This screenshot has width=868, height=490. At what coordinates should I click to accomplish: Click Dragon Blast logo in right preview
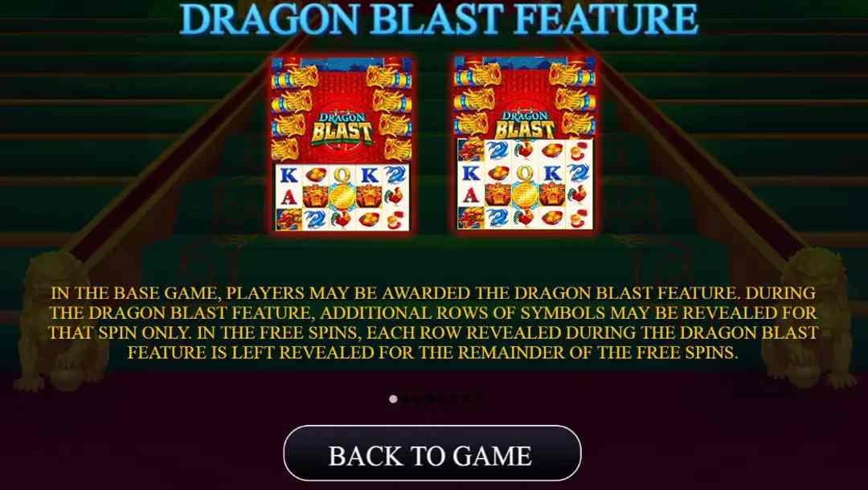click(x=524, y=125)
